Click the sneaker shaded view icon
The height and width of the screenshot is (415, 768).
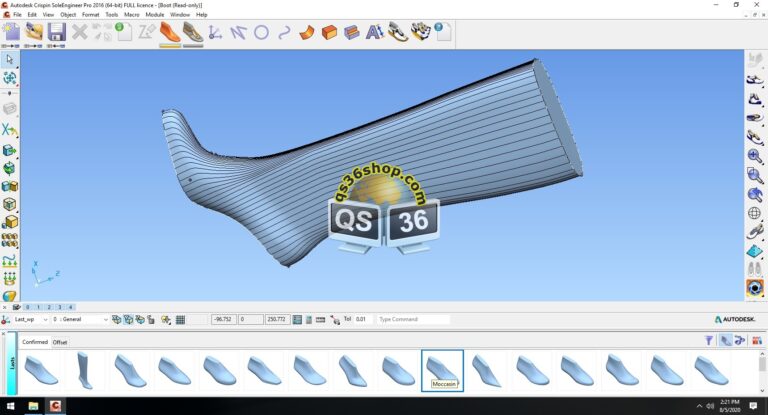click(x=755, y=80)
